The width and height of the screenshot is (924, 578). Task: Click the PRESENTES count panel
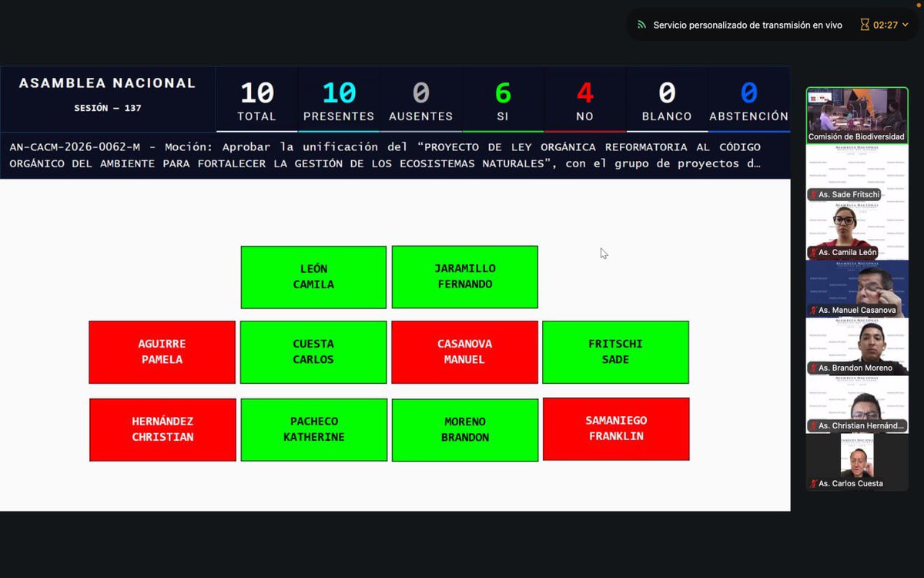click(339, 99)
